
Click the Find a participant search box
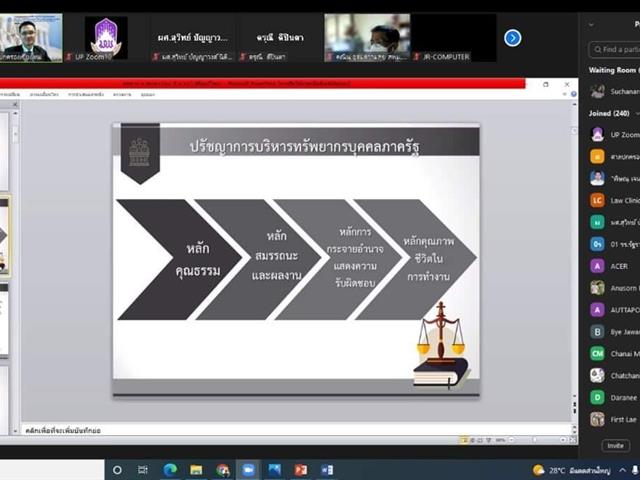click(615, 49)
